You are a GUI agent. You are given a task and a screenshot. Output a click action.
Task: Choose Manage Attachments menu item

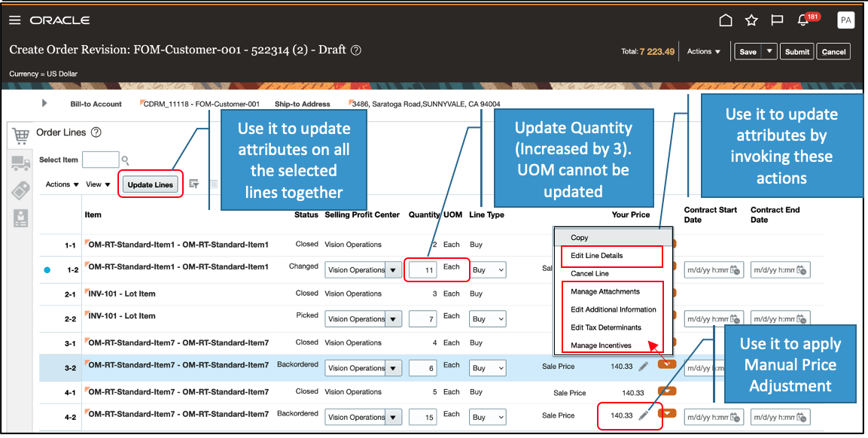click(x=605, y=291)
